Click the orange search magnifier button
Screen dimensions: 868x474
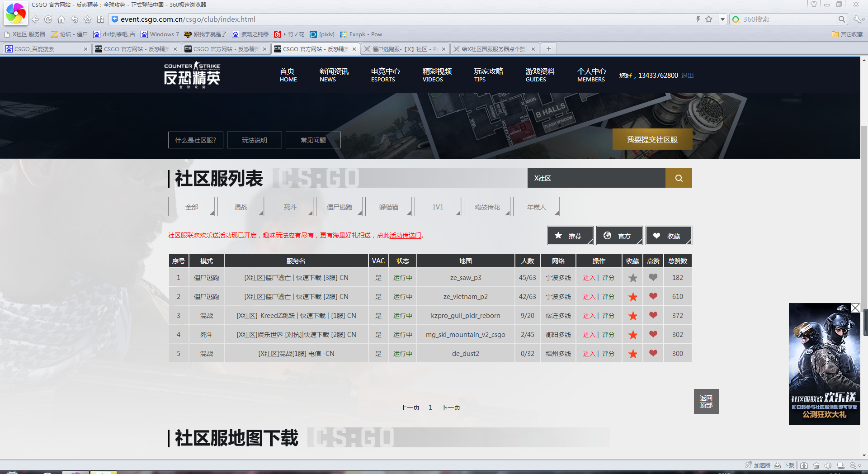[x=679, y=178]
